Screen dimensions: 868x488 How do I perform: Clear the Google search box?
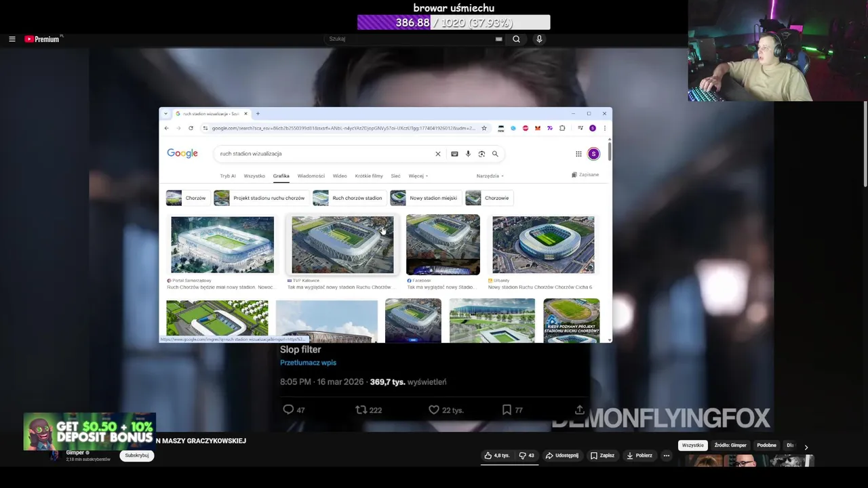coord(438,154)
